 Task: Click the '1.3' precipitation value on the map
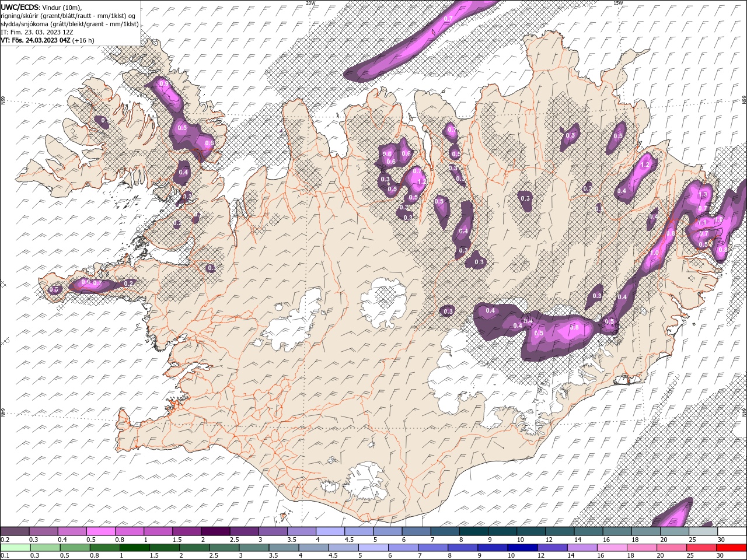coord(703,195)
